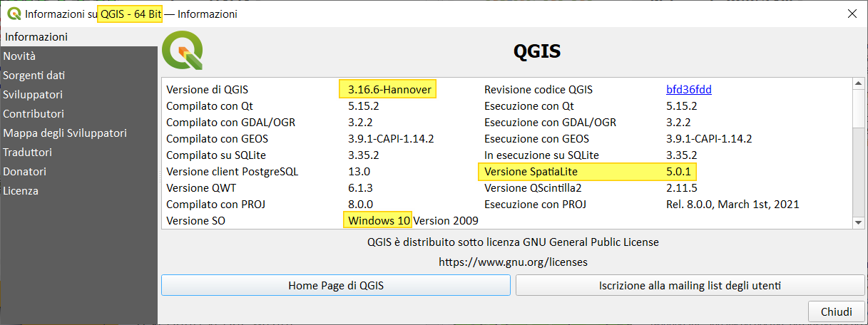Viewport: 868px width, 325px height.
Task: Open the bfd36fdd revision code link
Action: point(688,90)
